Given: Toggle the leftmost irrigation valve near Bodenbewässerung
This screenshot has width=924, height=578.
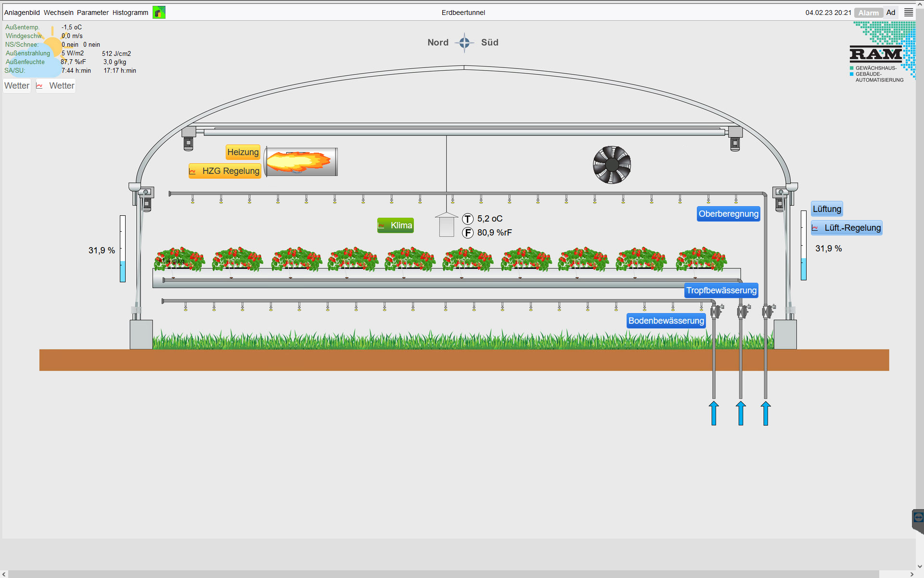Looking at the screenshot, I should [716, 311].
